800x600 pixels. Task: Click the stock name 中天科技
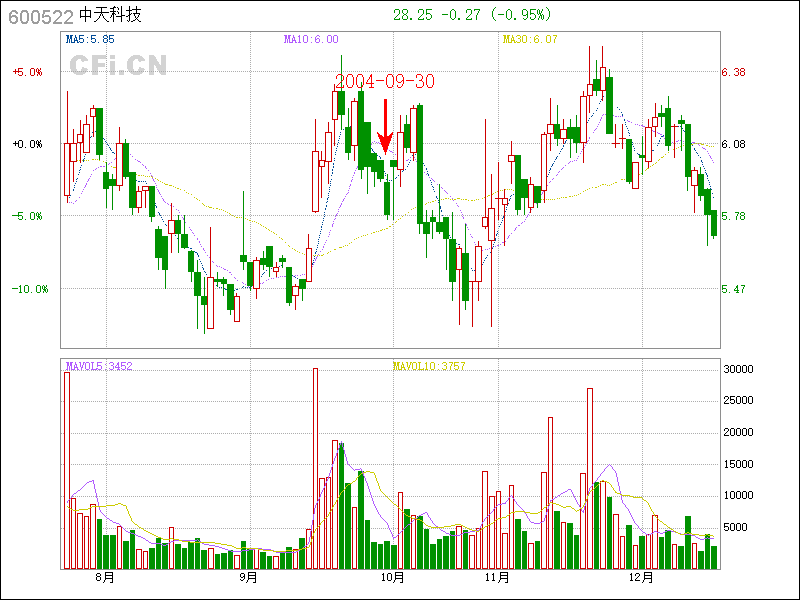click(x=110, y=15)
